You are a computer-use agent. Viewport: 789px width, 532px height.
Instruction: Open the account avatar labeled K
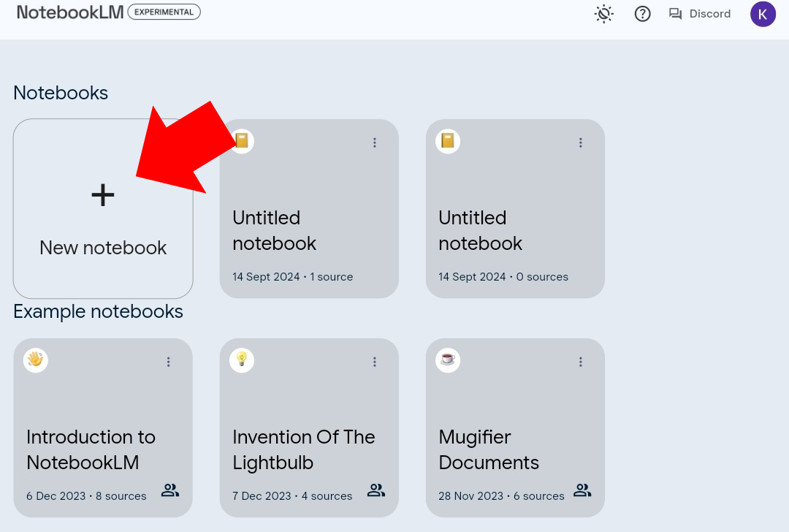[763, 14]
